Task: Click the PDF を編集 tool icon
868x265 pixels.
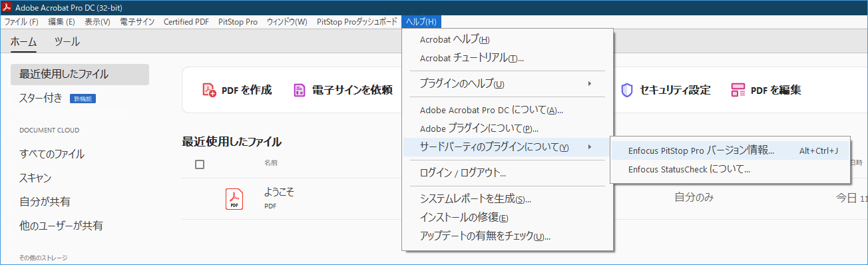Action: click(738, 90)
